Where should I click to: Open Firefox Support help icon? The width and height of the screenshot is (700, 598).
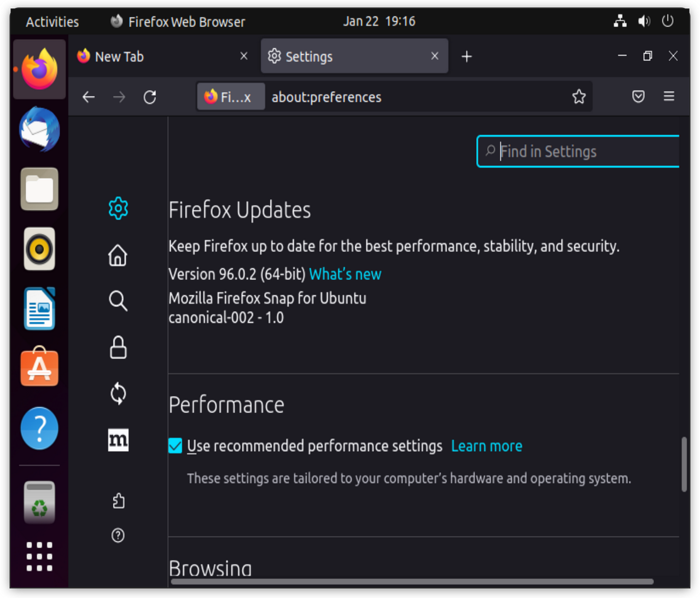(118, 535)
